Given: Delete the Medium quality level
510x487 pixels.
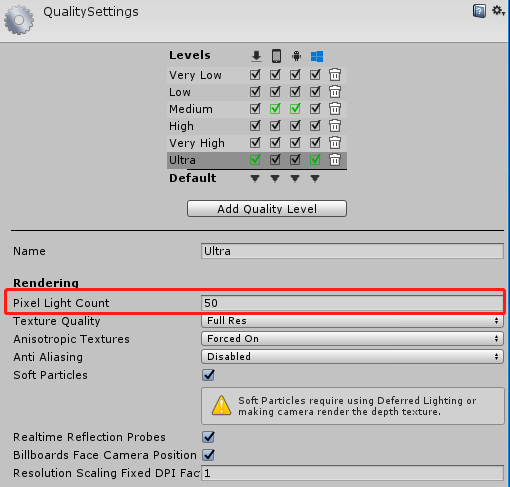Looking at the screenshot, I should [x=335, y=109].
